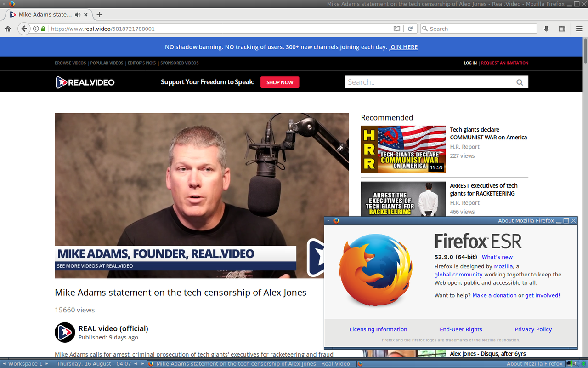Click the browser Back arrow button
Image resolution: width=588 pixels, height=368 pixels.
click(24, 29)
